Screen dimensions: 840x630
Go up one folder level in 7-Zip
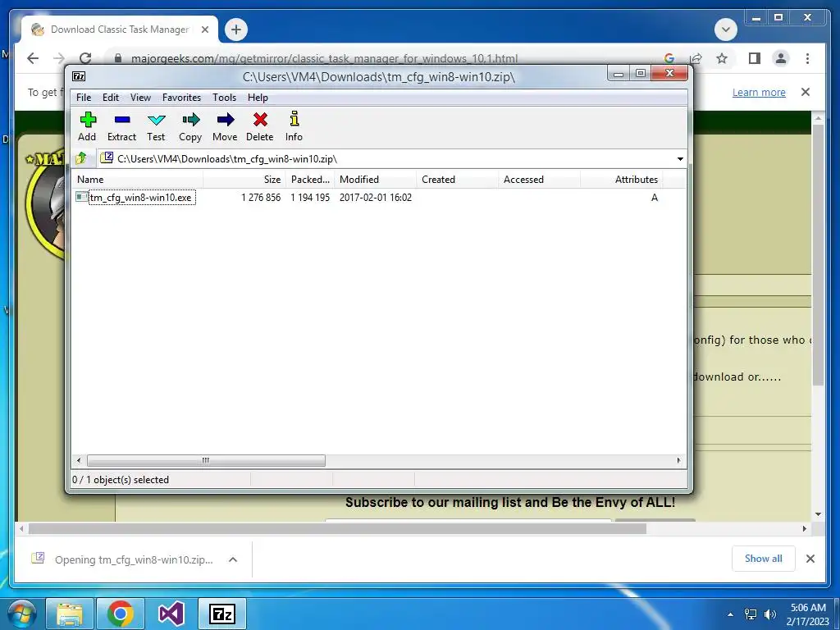pyautogui.click(x=81, y=158)
